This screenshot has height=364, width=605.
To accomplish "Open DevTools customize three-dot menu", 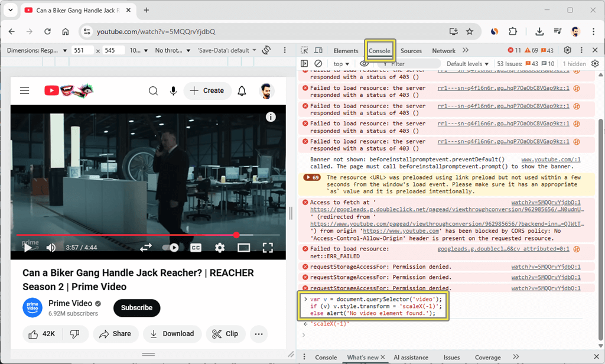I will (581, 50).
